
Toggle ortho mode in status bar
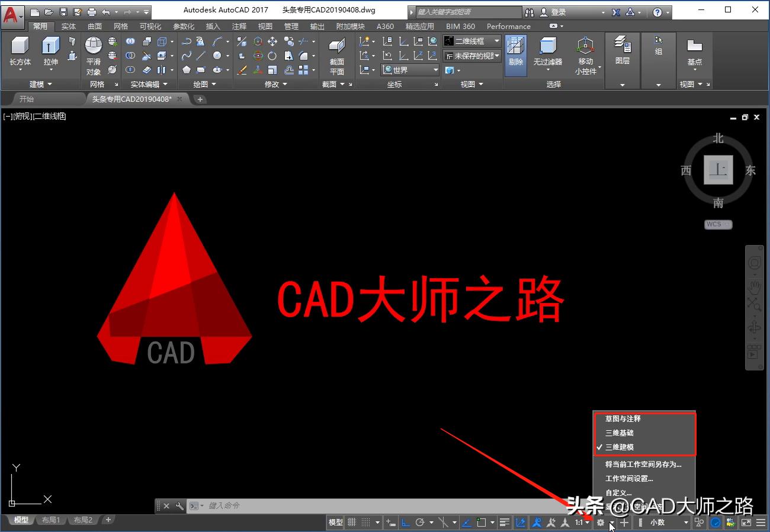pyautogui.click(x=406, y=523)
